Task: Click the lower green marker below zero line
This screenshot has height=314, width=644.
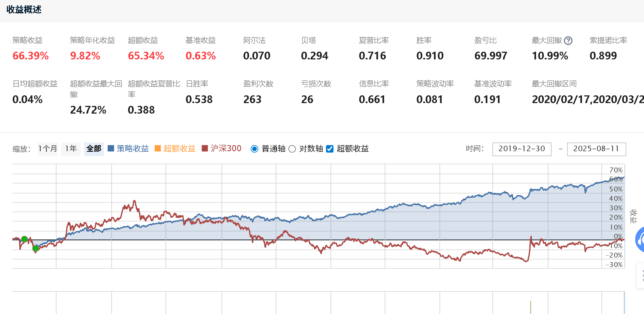Action: click(x=35, y=248)
